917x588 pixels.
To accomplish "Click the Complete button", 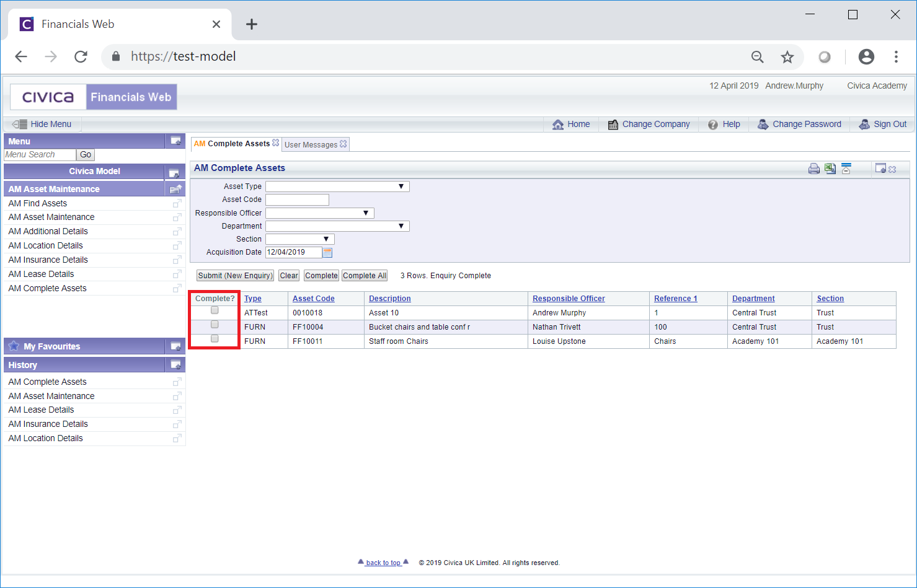I will [321, 276].
